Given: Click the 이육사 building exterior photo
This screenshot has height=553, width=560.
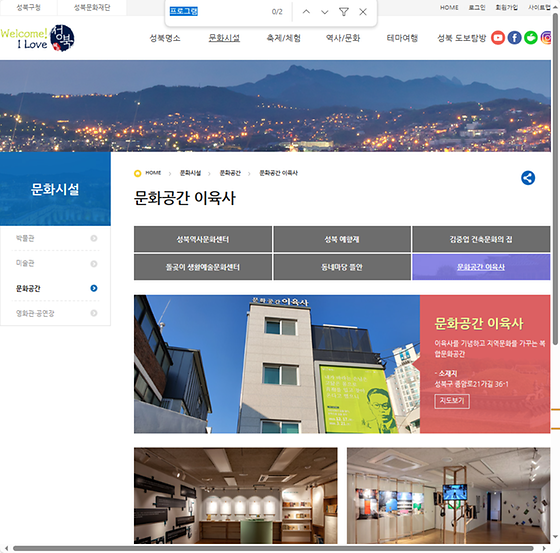Looking at the screenshot, I should pyautogui.click(x=277, y=364).
